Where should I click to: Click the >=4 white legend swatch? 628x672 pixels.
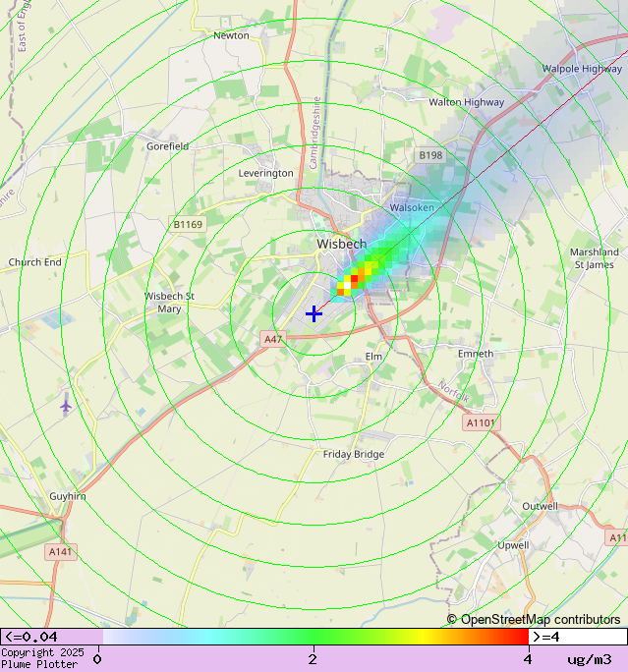pos(578,637)
